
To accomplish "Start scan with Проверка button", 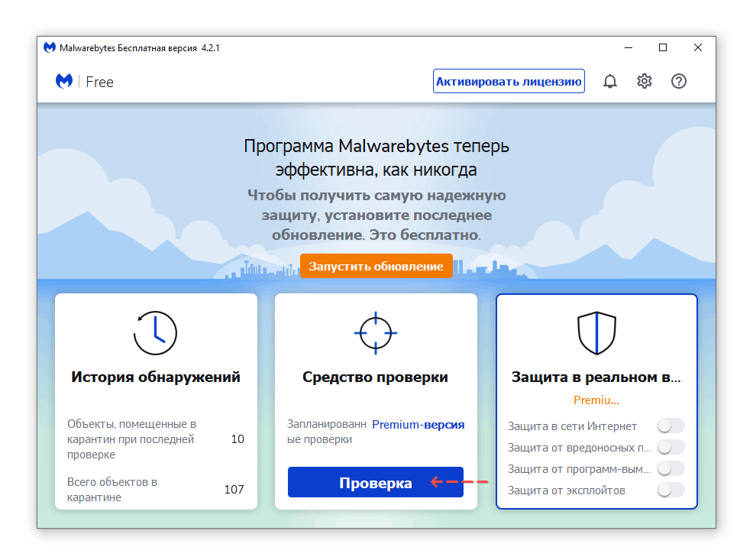I will click(375, 483).
